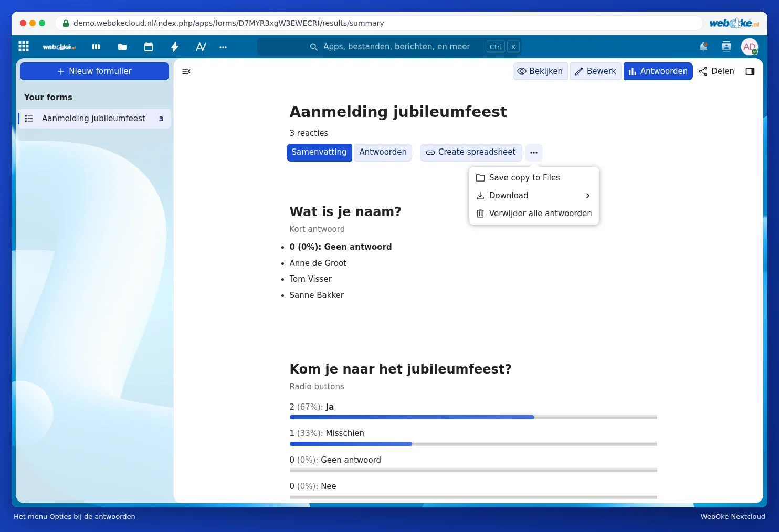
Task: Click Create spreadsheet button
Action: click(x=471, y=152)
